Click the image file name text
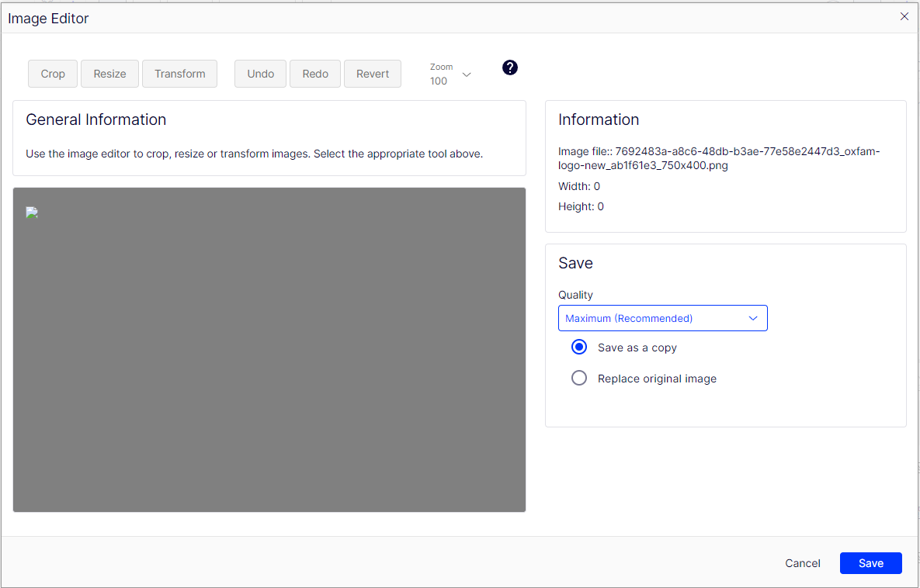Viewport: 920px width, 588px height. click(x=718, y=158)
